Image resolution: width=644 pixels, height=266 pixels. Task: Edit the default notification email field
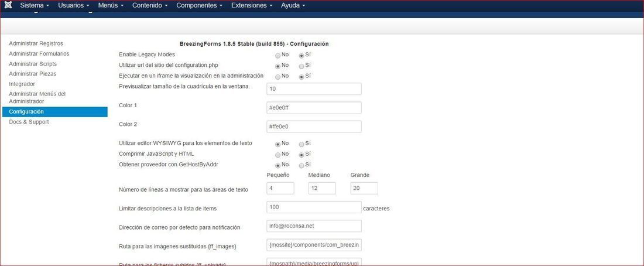(x=314, y=226)
